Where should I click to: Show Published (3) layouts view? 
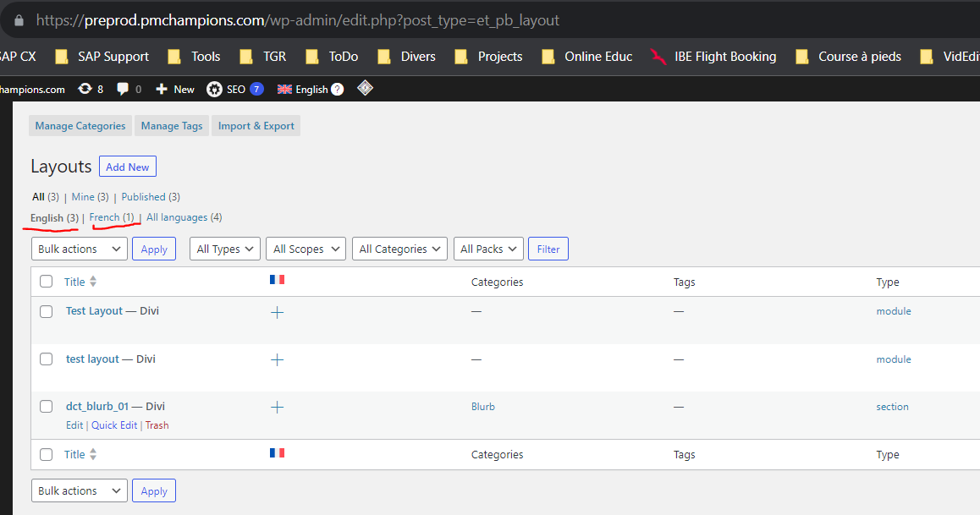tap(151, 197)
